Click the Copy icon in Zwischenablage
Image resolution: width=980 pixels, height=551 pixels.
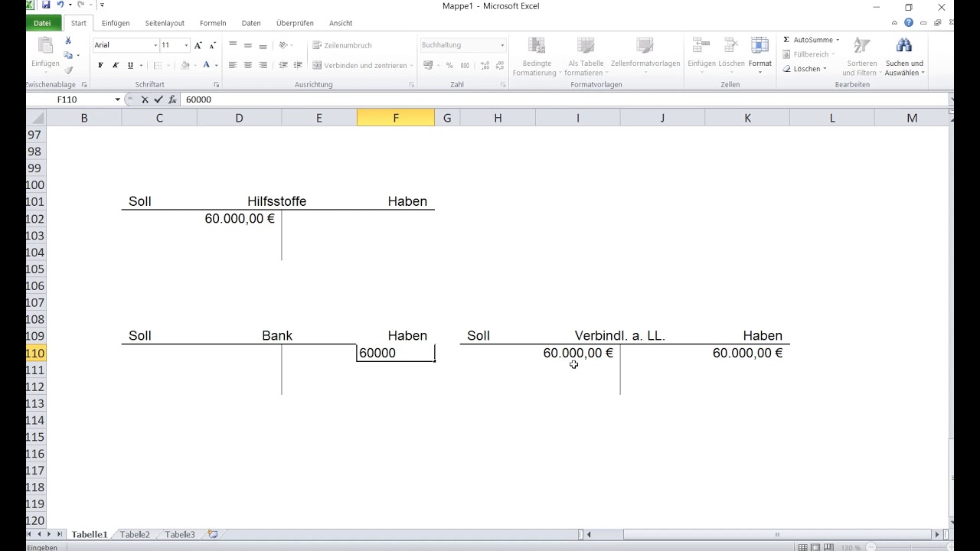[x=68, y=55]
